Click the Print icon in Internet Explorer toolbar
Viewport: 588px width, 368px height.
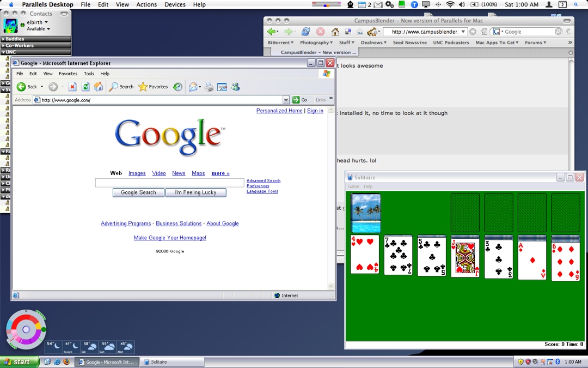coord(209,87)
